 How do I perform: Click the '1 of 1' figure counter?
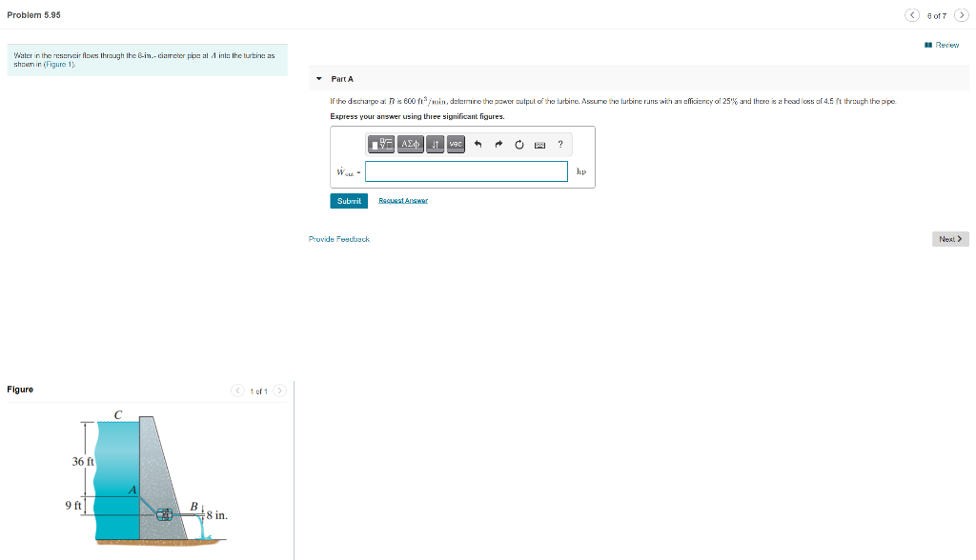click(x=259, y=391)
